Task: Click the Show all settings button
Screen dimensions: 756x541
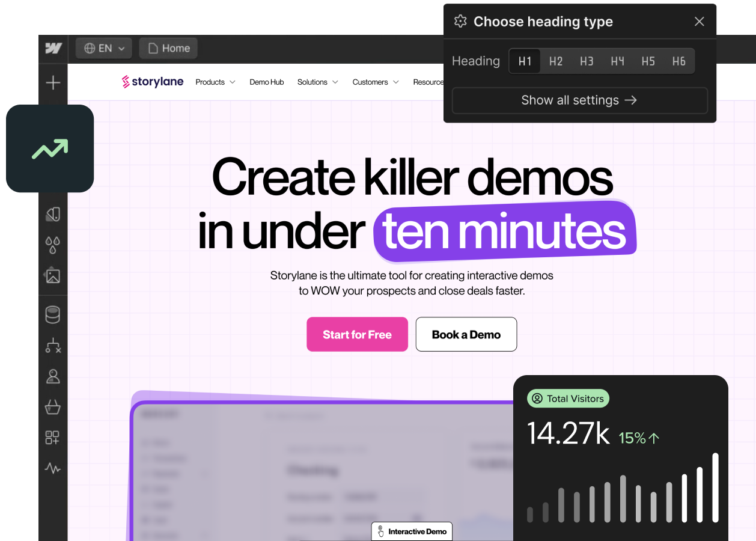Action: pyautogui.click(x=580, y=100)
